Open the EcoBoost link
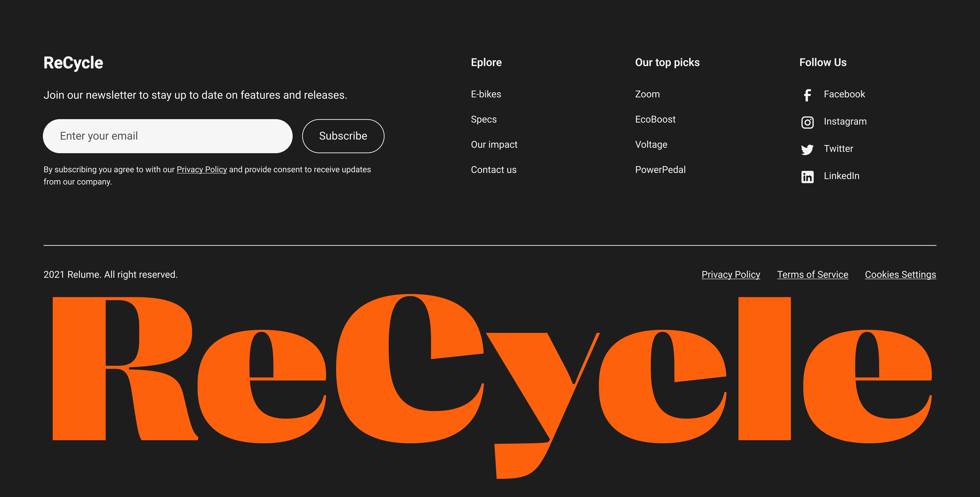Viewport: 980px width, 497px height. click(655, 119)
